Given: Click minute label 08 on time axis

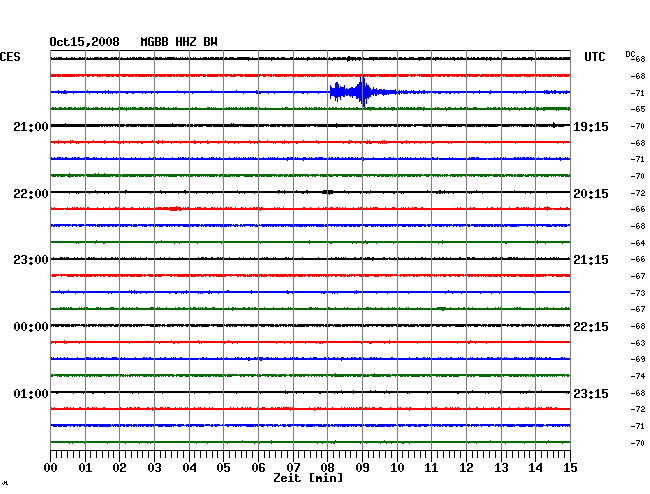Looking at the screenshot, I should [327, 467].
